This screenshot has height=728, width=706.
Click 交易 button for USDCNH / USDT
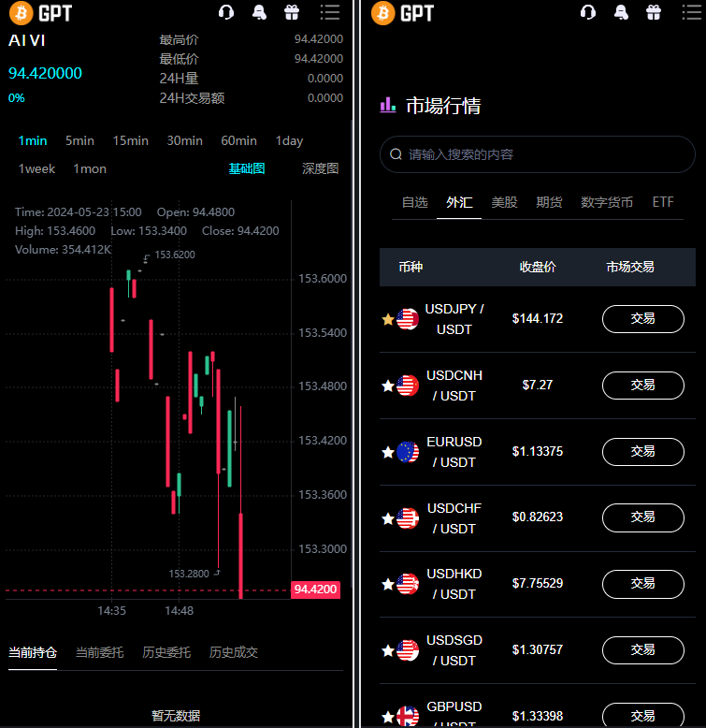pos(643,386)
